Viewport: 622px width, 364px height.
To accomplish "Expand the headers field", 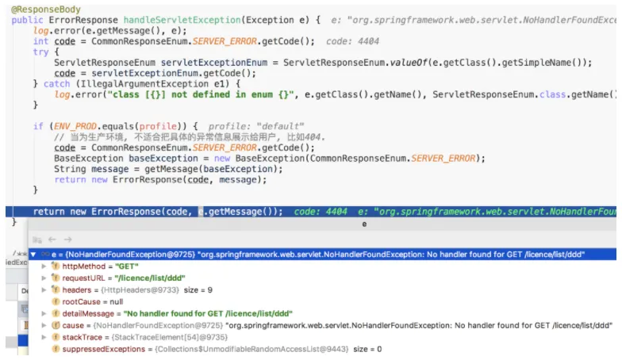I will click(x=44, y=290).
